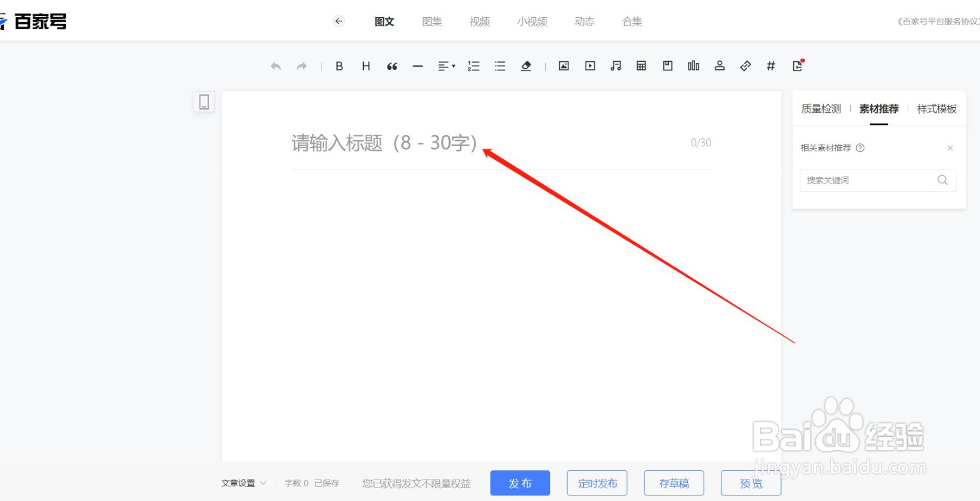
Task: Click the 预览 button
Action: click(751, 483)
